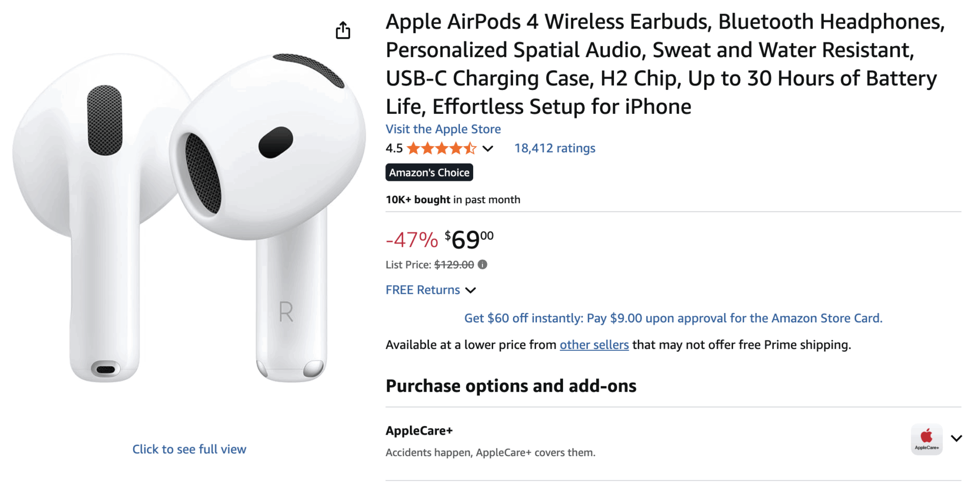Open the 18,412 ratings link
This screenshot has width=980, height=496.
pyautogui.click(x=555, y=148)
